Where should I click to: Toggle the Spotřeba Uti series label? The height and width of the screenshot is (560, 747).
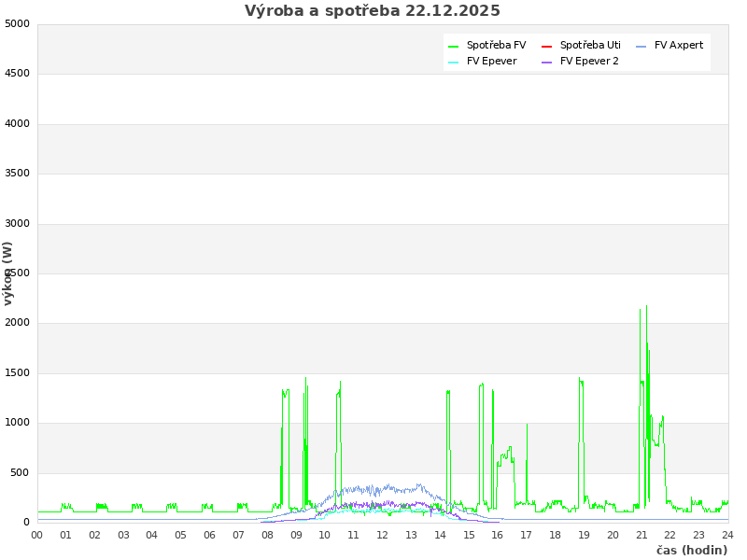590,46
